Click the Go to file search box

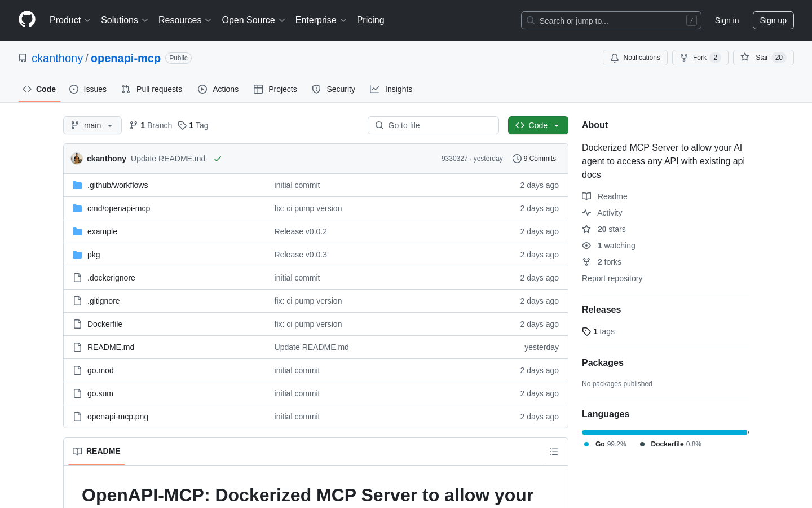[x=433, y=125]
